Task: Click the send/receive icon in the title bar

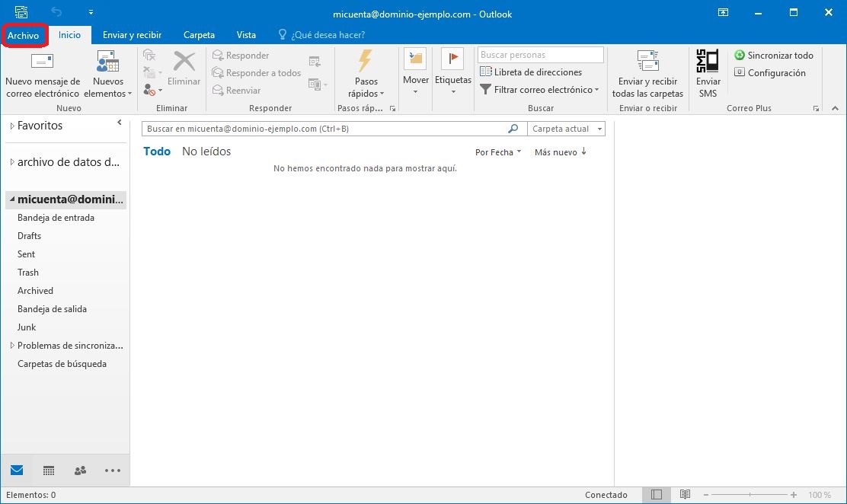Action: [x=21, y=12]
